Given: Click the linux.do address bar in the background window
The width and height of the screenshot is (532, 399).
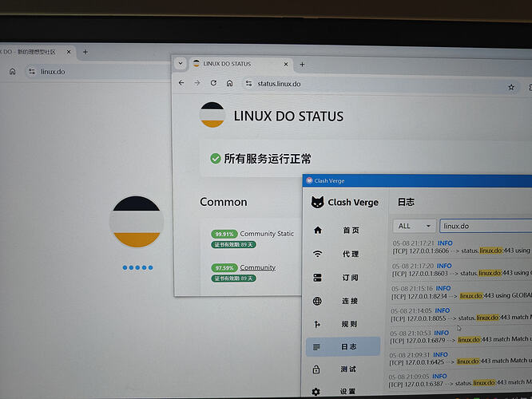Looking at the screenshot, I should [98, 72].
